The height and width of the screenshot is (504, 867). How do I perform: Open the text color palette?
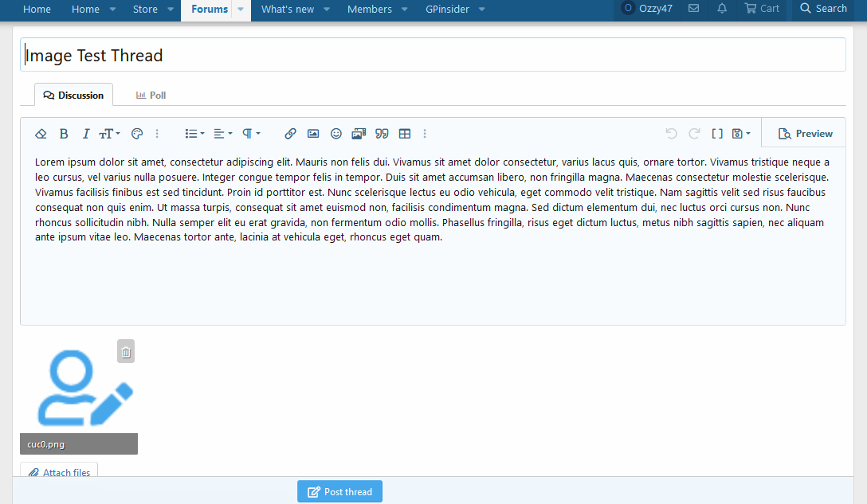tap(136, 134)
